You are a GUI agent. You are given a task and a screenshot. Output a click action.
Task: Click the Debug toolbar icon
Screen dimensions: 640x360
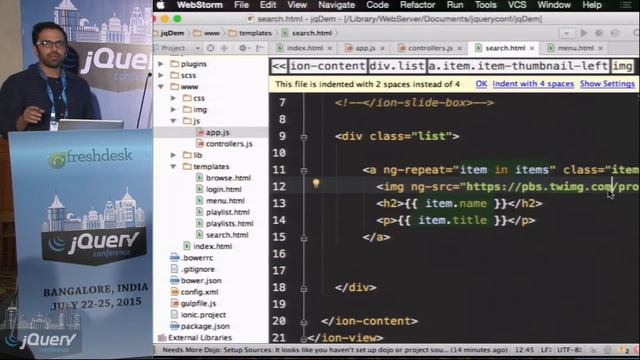point(599,33)
